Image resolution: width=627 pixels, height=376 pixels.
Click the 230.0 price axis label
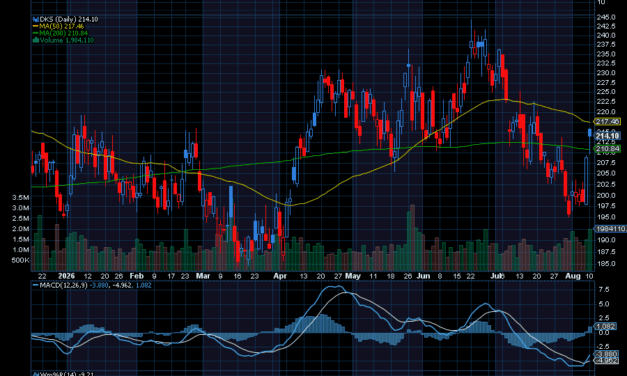606,73
